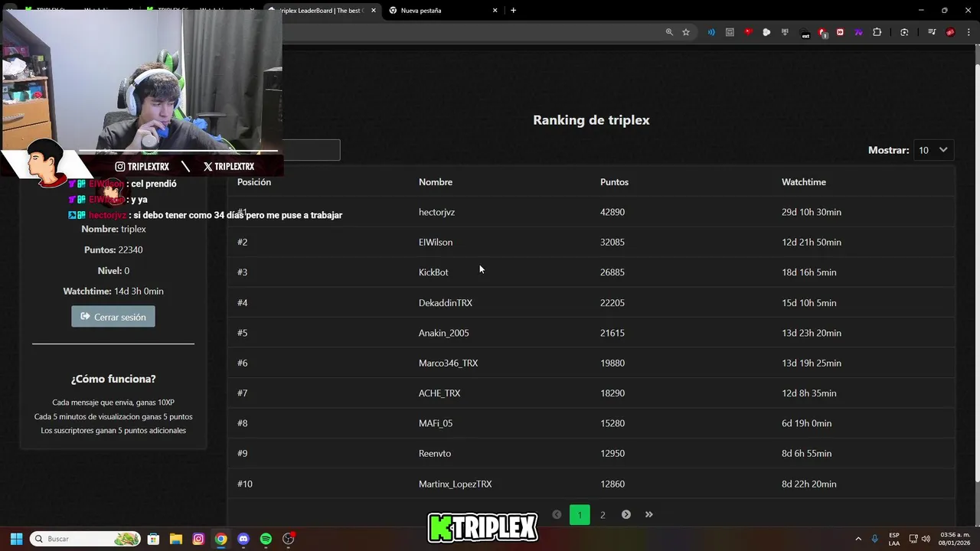Go to previous ranking page
The width and height of the screenshot is (980, 551).
point(557,514)
